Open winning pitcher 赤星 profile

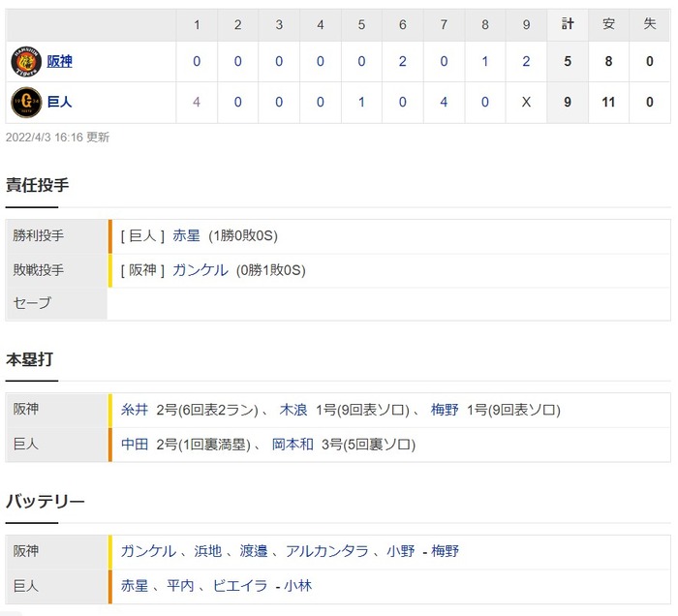186,235
